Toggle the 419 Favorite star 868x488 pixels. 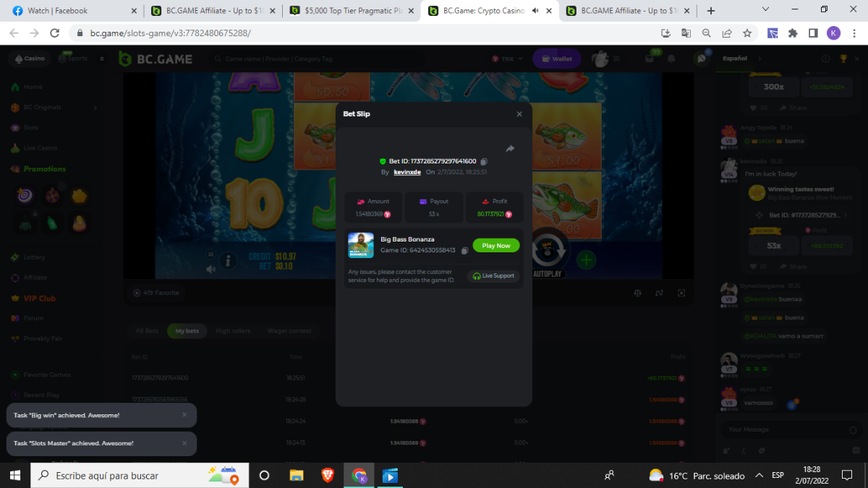137,293
